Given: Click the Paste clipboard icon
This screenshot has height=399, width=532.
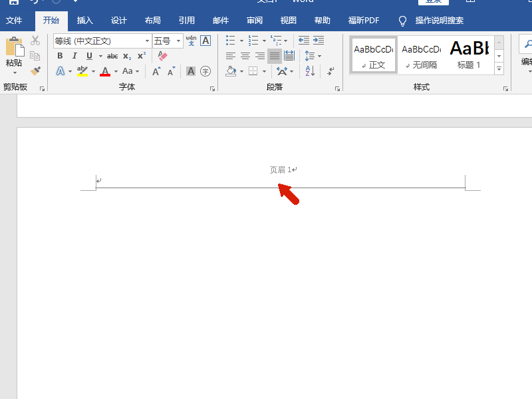Looking at the screenshot, I should tap(15, 47).
